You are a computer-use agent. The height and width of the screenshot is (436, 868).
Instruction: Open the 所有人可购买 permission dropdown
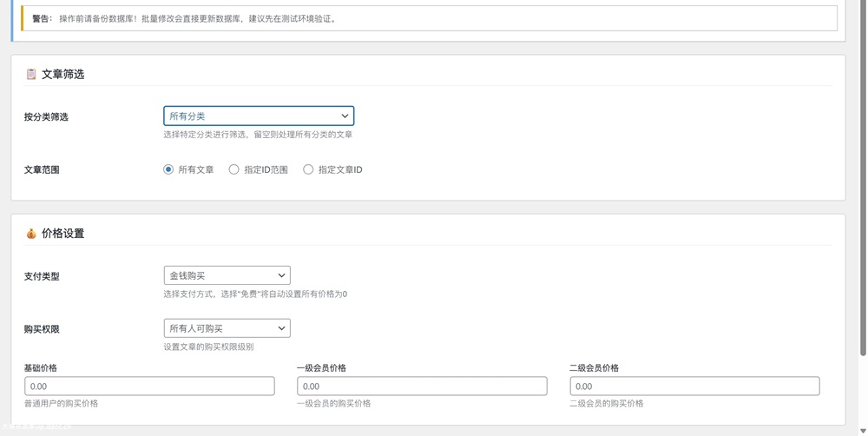227,328
